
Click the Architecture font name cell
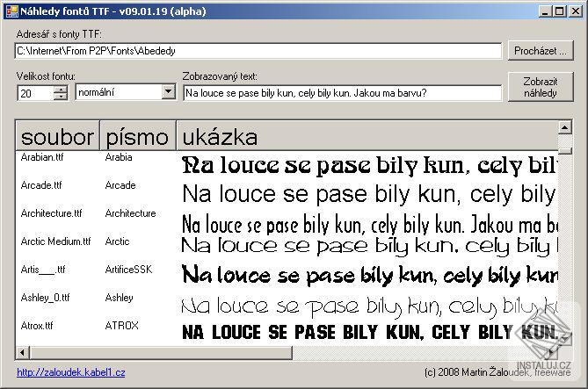coord(130,213)
